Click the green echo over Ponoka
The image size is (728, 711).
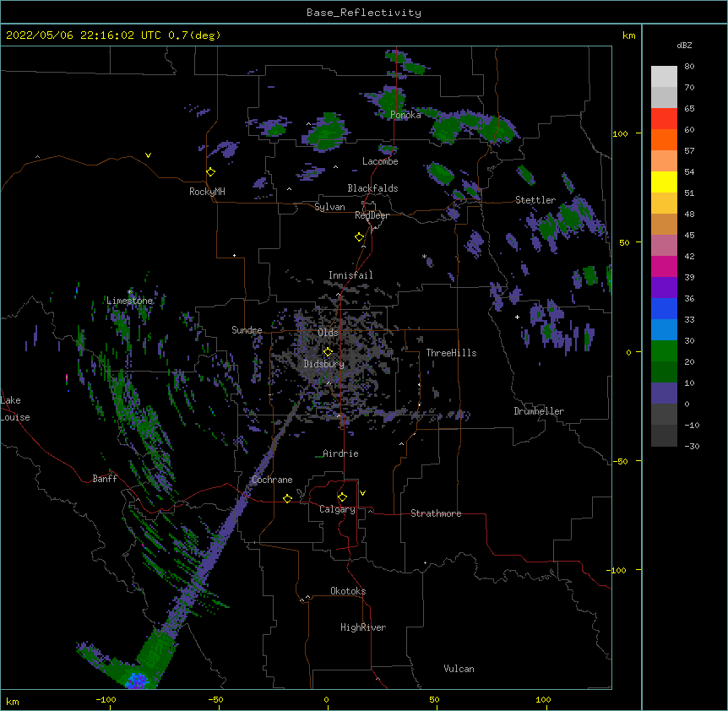click(x=389, y=100)
